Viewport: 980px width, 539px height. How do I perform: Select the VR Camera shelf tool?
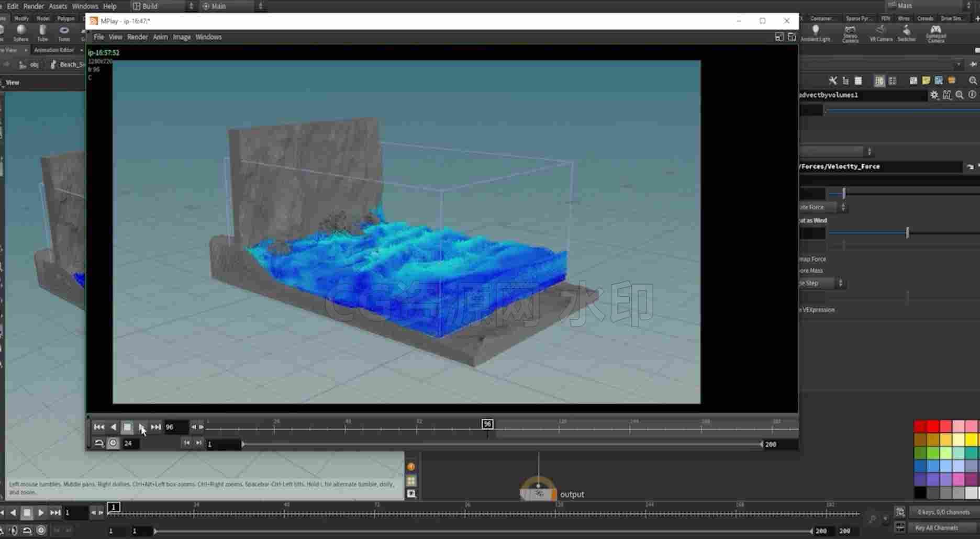coord(881,33)
